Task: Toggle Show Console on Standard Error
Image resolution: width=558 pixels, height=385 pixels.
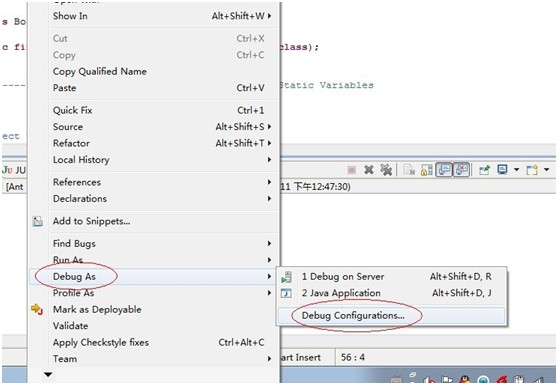Action: click(x=462, y=170)
